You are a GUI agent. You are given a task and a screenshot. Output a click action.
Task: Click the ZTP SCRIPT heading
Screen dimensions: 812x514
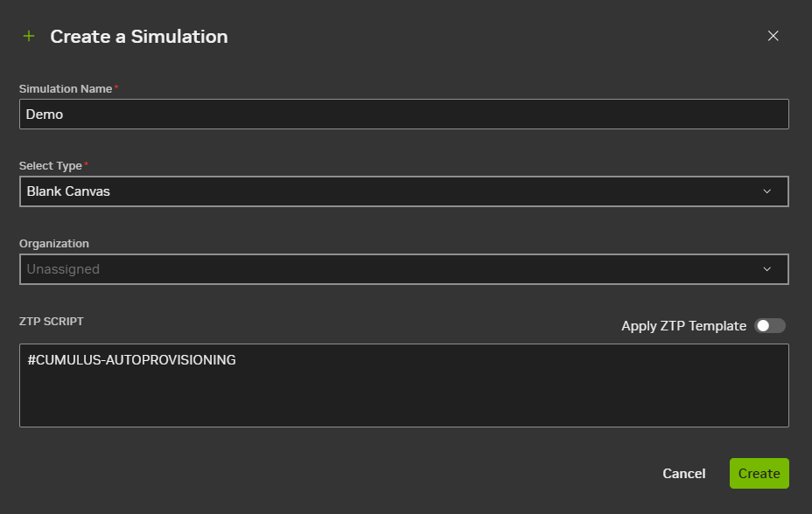pos(52,322)
